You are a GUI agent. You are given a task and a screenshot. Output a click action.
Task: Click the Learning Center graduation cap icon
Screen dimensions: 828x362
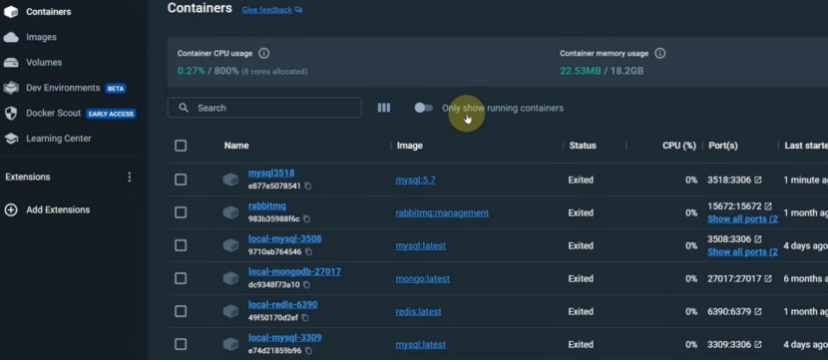point(11,138)
